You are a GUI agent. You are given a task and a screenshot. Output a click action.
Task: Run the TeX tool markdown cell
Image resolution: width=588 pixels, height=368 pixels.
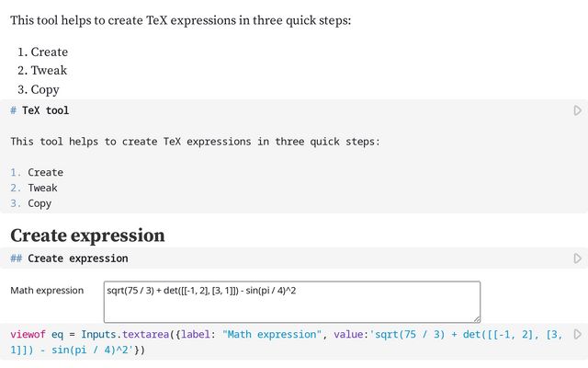point(578,110)
